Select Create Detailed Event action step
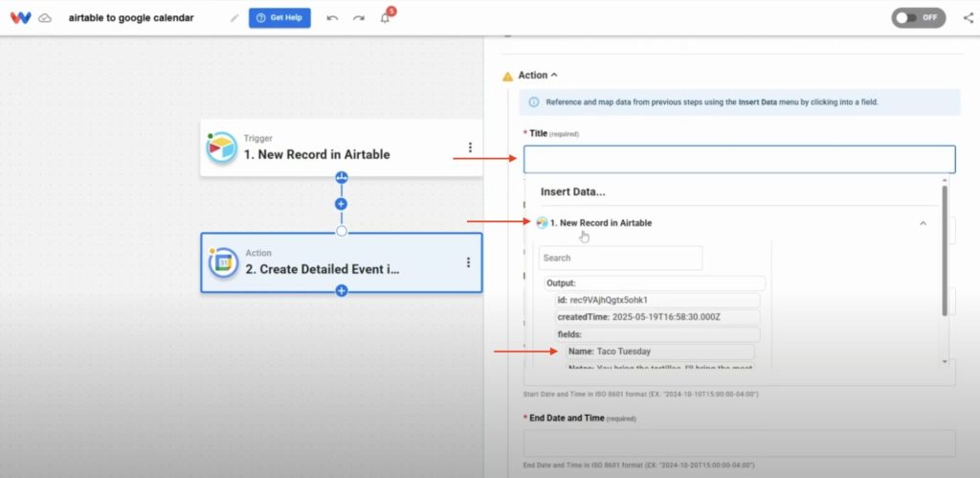The height and width of the screenshot is (478, 980). pos(342,262)
